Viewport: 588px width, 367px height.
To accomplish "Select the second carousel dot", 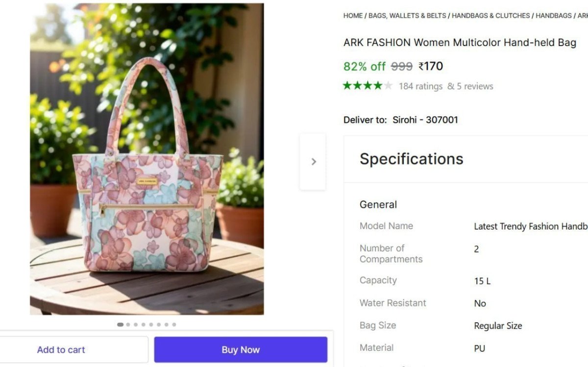I will [x=127, y=324].
